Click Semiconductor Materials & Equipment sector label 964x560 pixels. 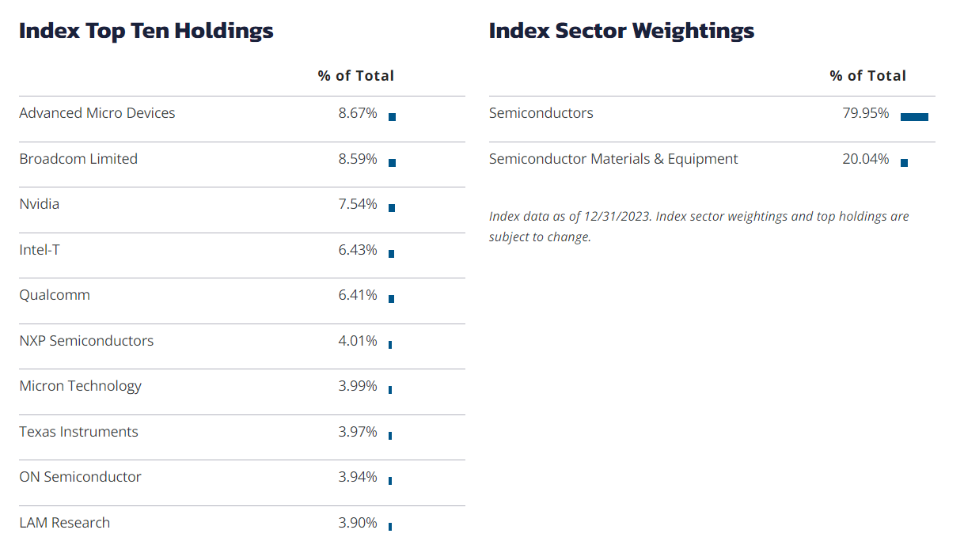click(613, 159)
